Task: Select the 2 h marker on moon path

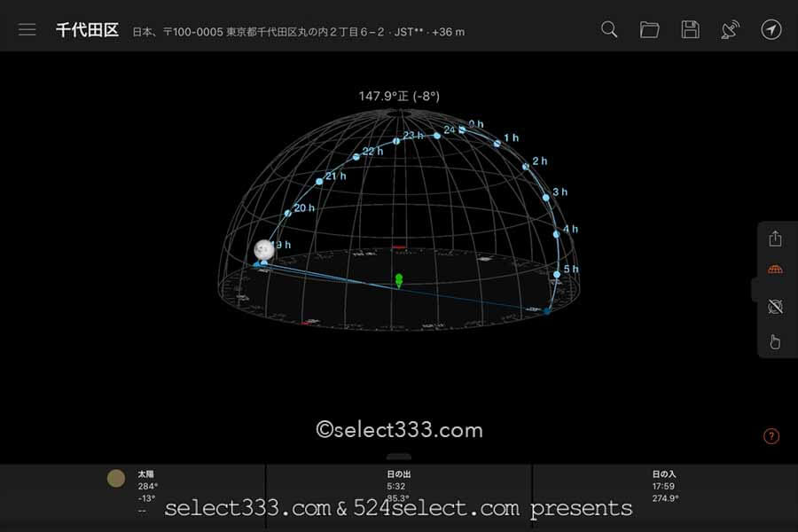Action: [x=526, y=167]
